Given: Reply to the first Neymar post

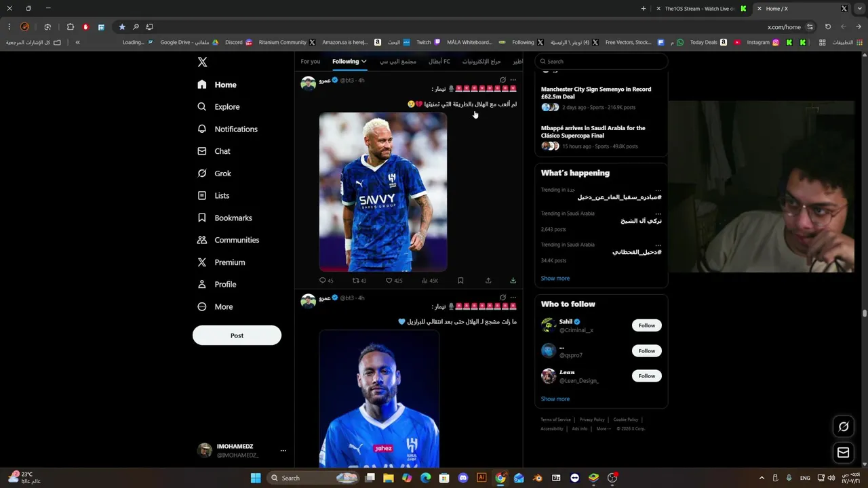Looking at the screenshot, I should 326,281.
